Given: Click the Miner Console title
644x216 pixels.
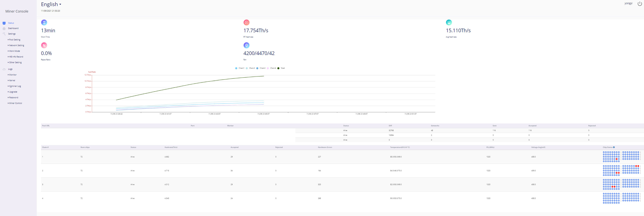Looking at the screenshot, I should [x=17, y=11].
